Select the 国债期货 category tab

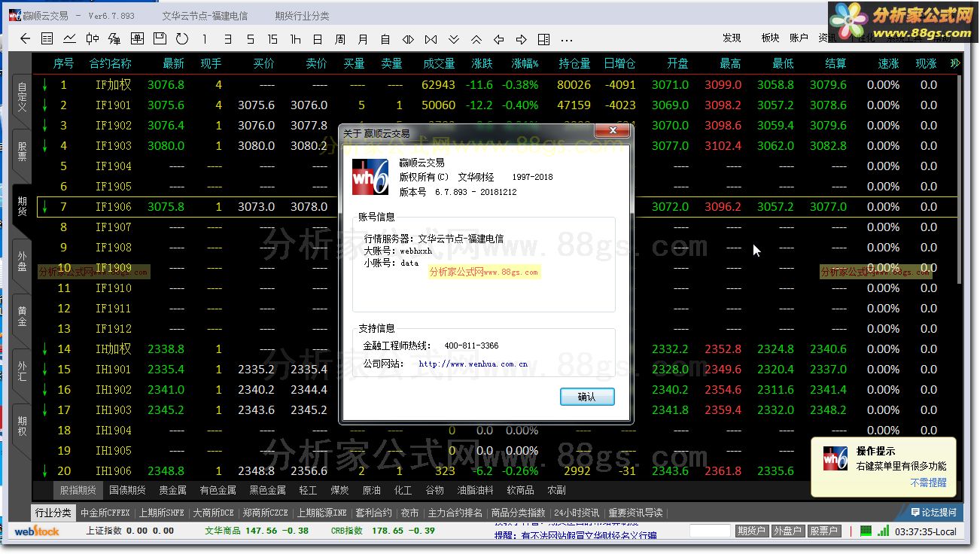pyautogui.click(x=127, y=490)
